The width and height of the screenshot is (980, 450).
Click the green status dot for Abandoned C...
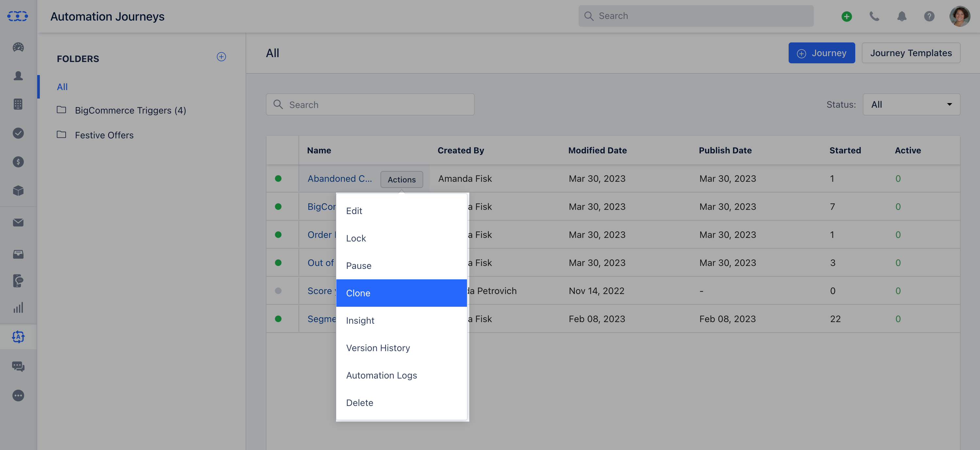278,178
